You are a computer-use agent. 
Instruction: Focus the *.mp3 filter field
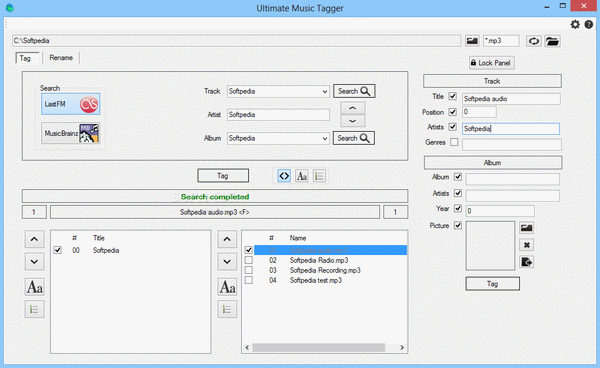tap(501, 41)
